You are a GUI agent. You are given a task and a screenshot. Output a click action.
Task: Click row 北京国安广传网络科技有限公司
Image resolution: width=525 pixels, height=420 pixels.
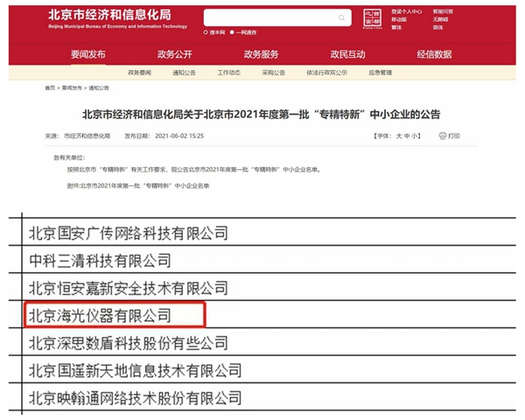point(129,233)
